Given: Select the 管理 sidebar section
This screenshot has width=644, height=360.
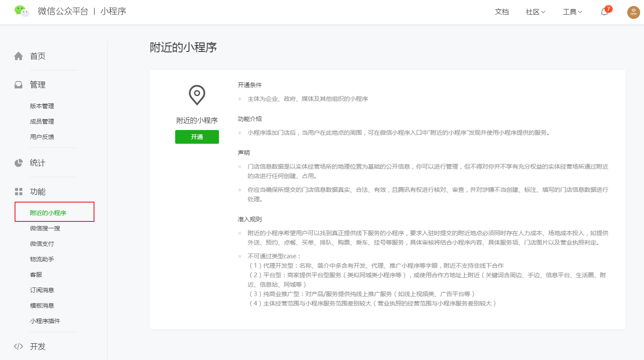Looking at the screenshot, I should (x=38, y=85).
